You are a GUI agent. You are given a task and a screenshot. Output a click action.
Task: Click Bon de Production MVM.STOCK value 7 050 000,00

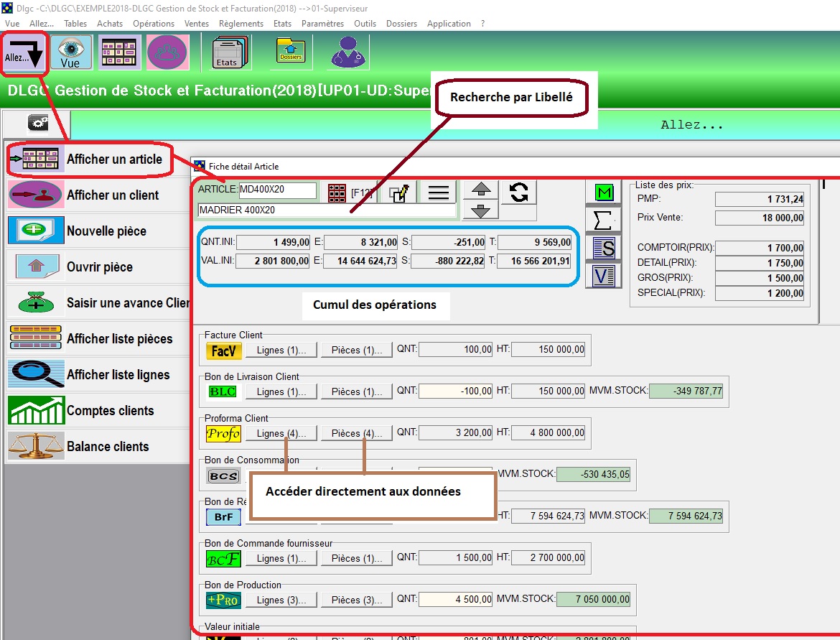coord(594,600)
